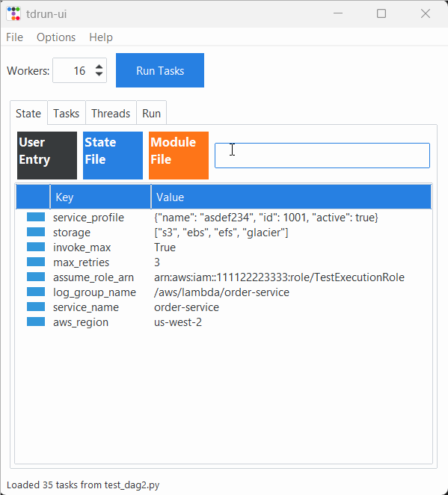The width and height of the screenshot is (448, 495).
Task: Click the Run Tasks button
Action: pyautogui.click(x=160, y=70)
